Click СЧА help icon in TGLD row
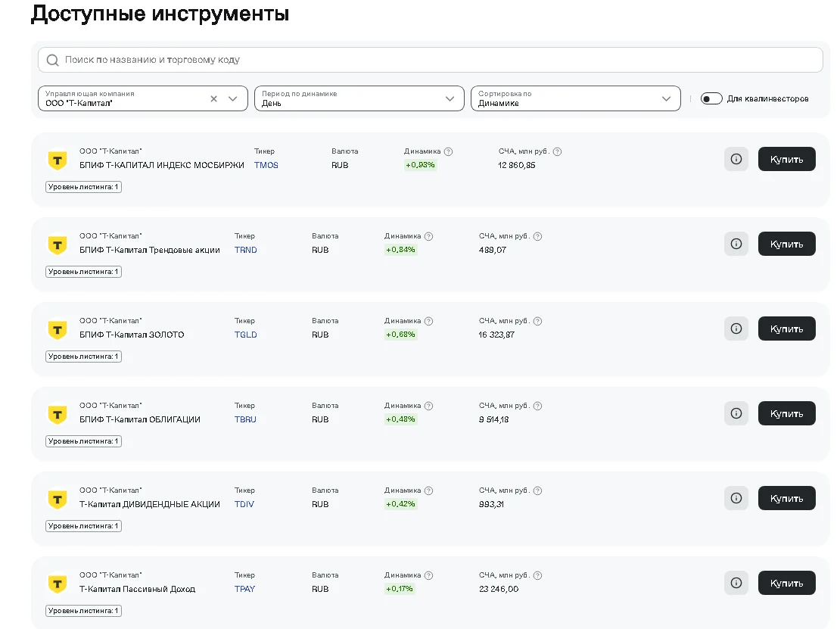The image size is (840, 629). (538, 321)
